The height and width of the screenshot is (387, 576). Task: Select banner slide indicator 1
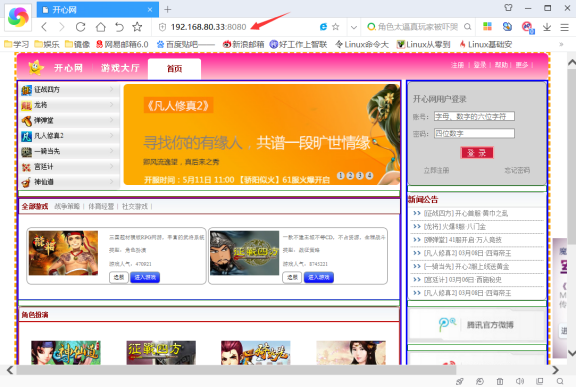click(341, 176)
